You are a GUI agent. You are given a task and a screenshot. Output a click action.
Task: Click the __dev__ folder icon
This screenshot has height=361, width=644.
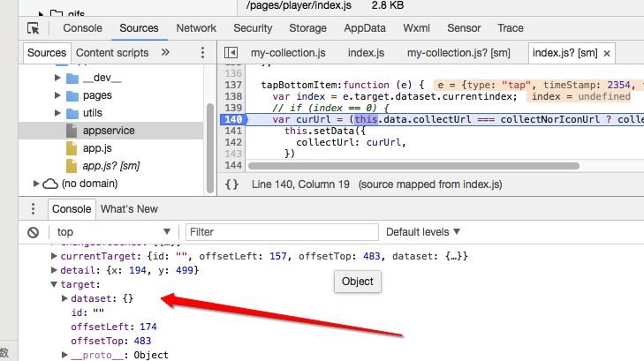(x=72, y=78)
